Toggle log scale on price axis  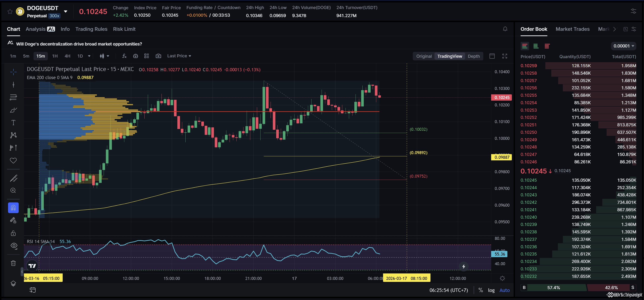(x=491, y=290)
